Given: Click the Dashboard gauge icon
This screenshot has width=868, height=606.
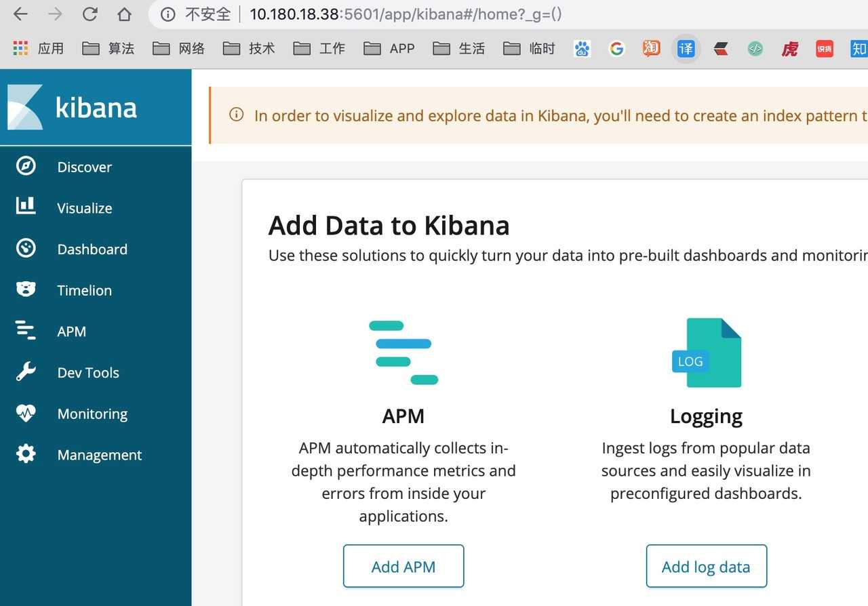Looking at the screenshot, I should pyautogui.click(x=26, y=249).
